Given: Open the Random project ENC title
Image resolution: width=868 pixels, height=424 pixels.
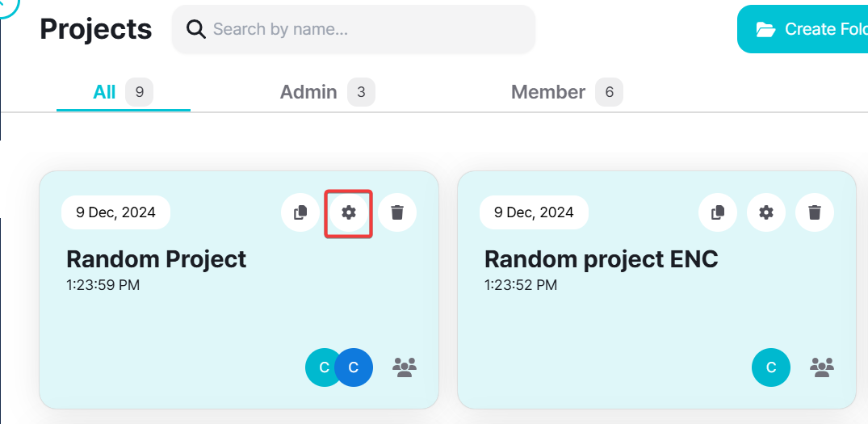Looking at the screenshot, I should click(x=601, y=259).
